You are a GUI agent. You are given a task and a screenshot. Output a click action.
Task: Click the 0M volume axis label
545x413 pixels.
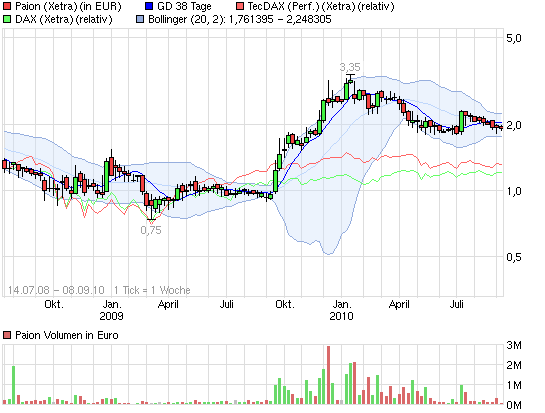[x=514, y=405]
